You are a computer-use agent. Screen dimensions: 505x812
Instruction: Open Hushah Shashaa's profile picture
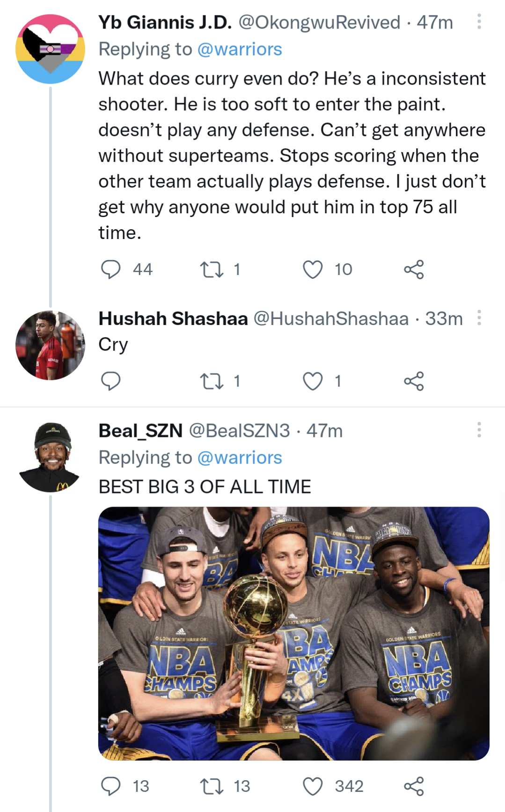click(x=50, y=345)
